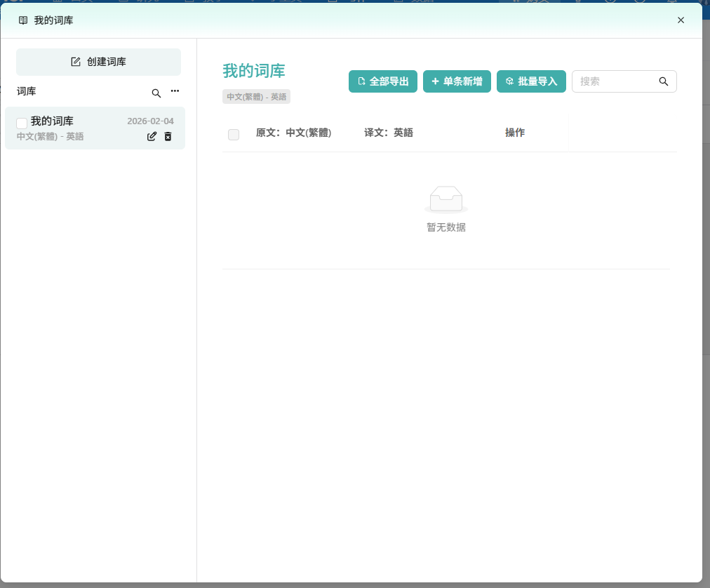Click the empty-data inbox icon above 暂无数据
The width and height of the screenshot is (710, 588).
point(446,200)
